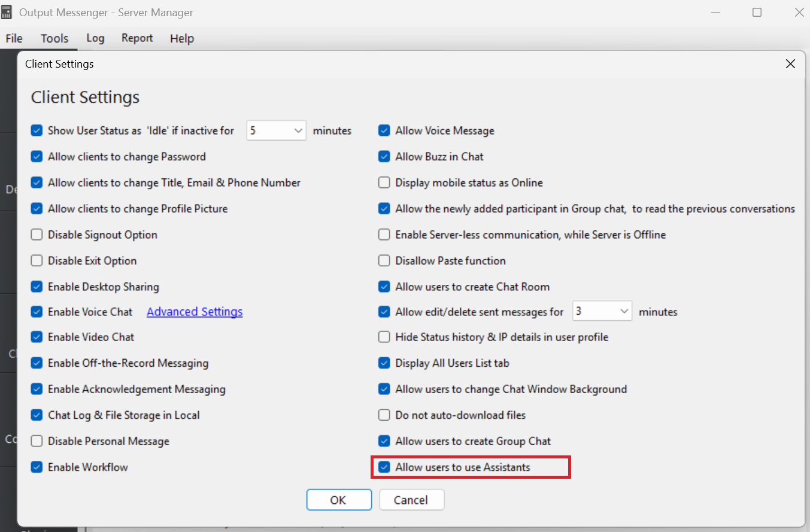Check Hide Status history & IP details

(384, 337)
